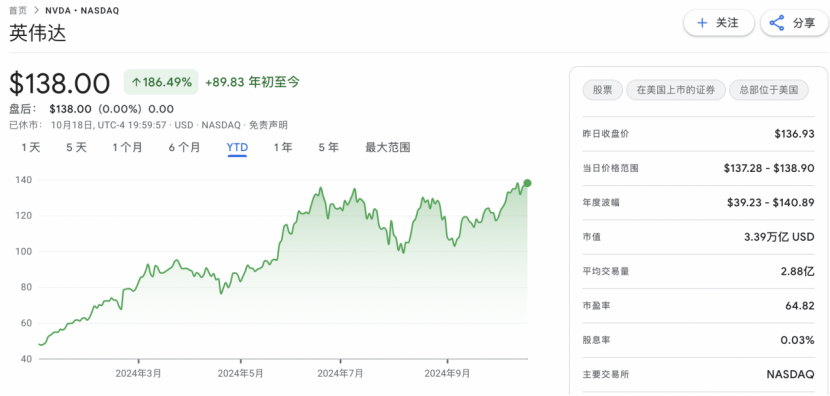Click the 64.82 P/E ratio value

[x=800, y=306]
